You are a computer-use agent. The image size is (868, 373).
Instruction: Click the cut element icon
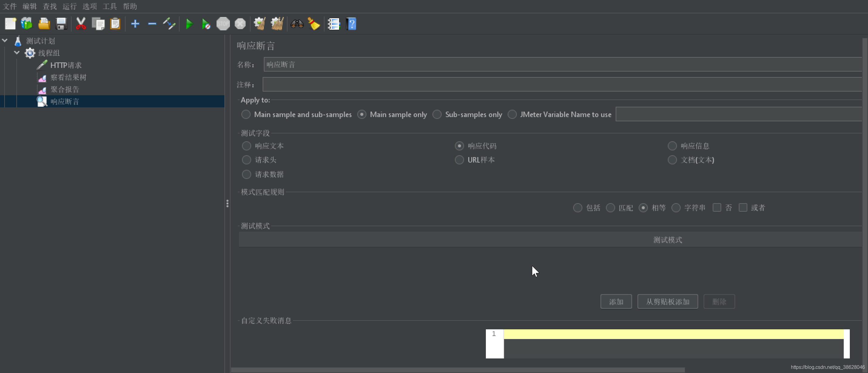81,23
